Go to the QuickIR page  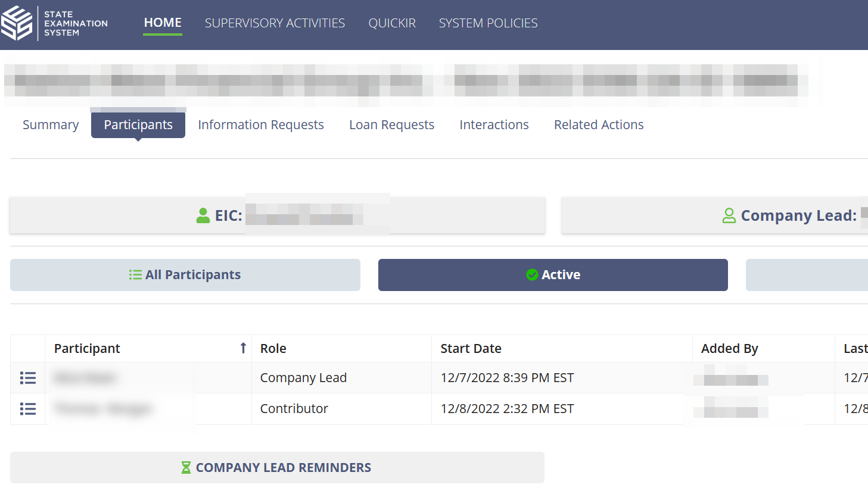tap(392, 23)
